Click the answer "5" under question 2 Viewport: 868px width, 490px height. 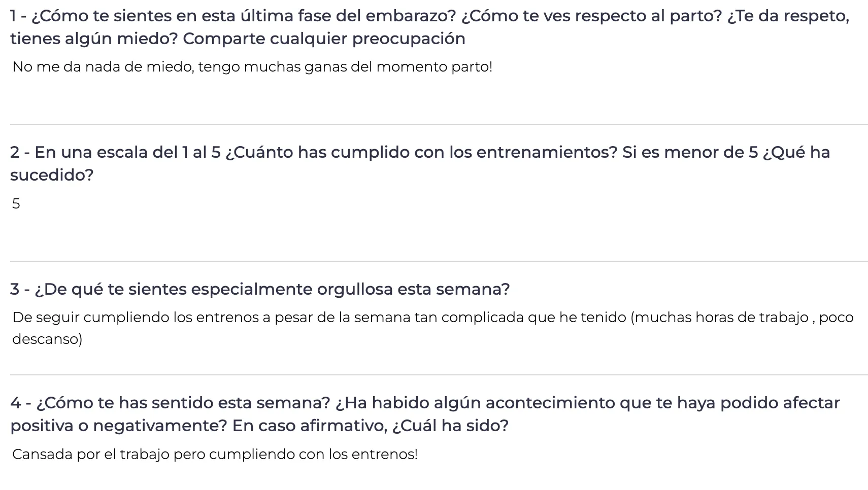click(x=16, y=204)
